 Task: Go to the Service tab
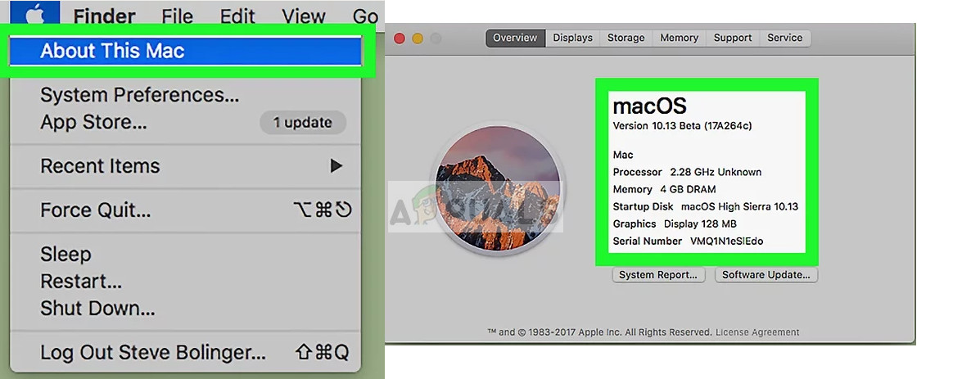click(785, 38)
